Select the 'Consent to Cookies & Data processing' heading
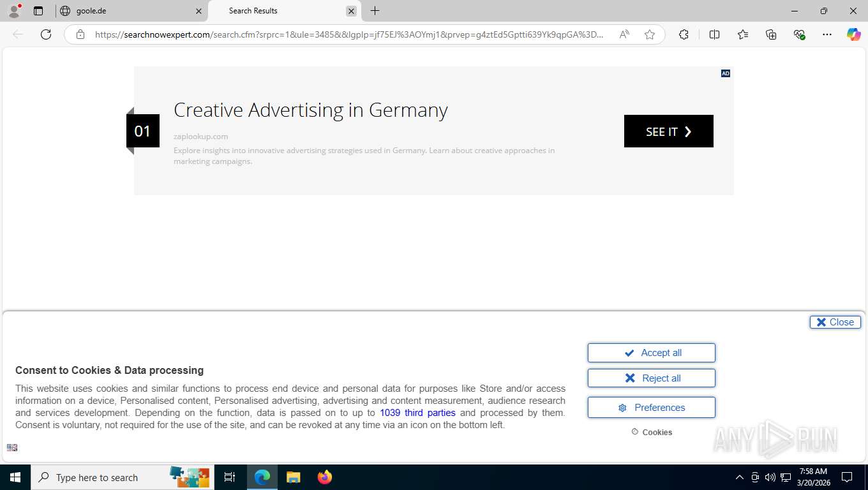This screenshot has height=490, width=868. click(x=110, y=370)
